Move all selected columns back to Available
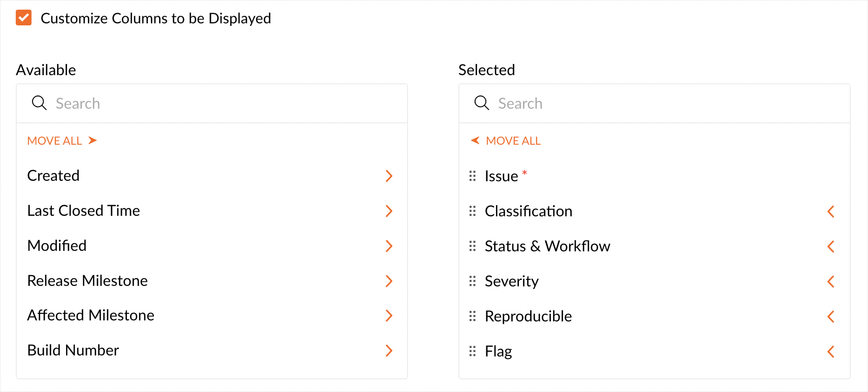The width and height of the screenshot is (868, 392). coord(506,141)
